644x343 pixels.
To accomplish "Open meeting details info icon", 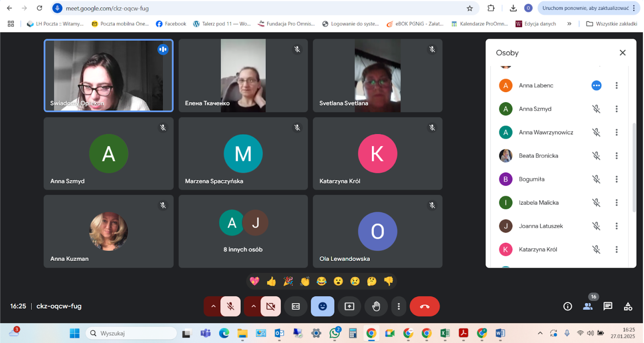I will 567,306.
